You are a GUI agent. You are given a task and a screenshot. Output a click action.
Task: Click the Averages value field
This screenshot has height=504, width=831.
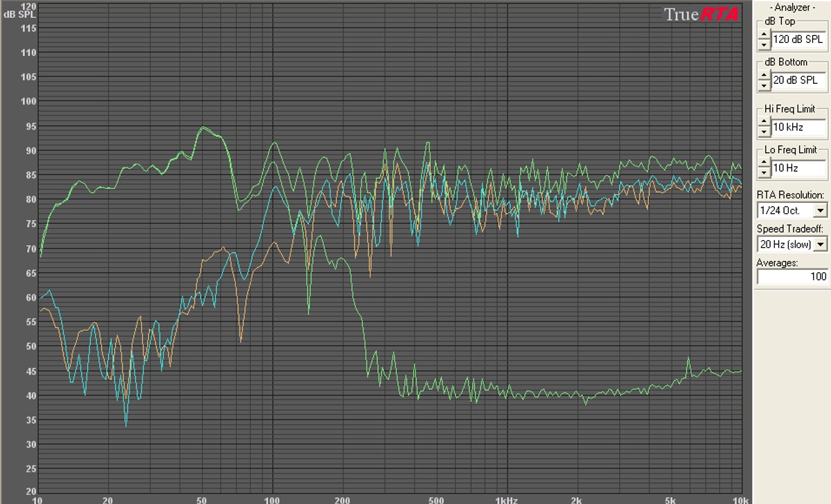(792, 277)
